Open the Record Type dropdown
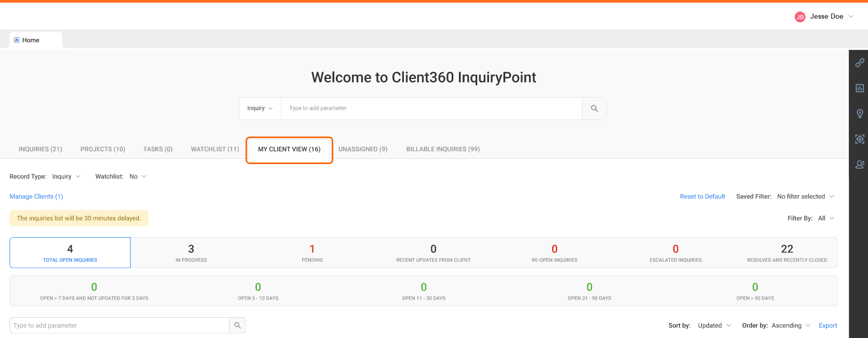The image size is (868, 338). coord(66,177)
